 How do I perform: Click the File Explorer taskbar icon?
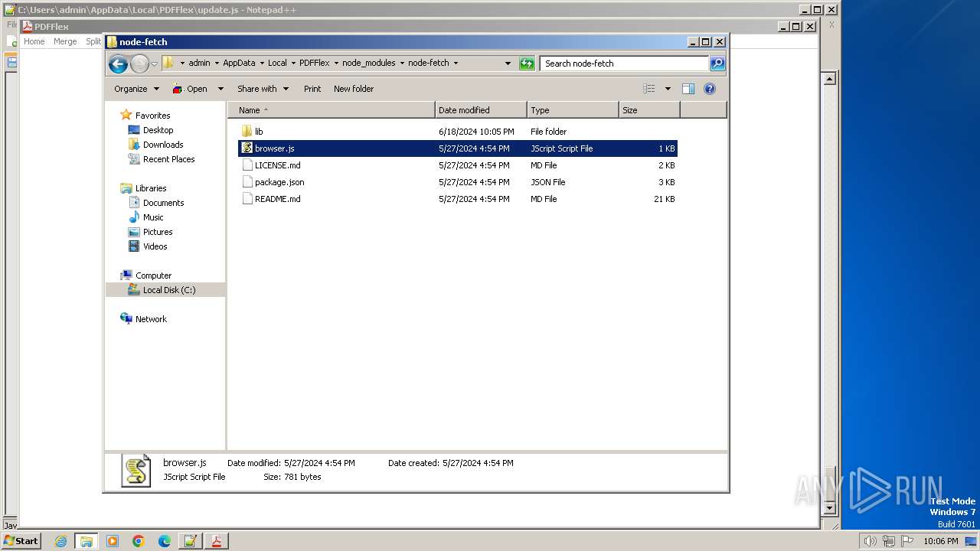pos(87,541)
